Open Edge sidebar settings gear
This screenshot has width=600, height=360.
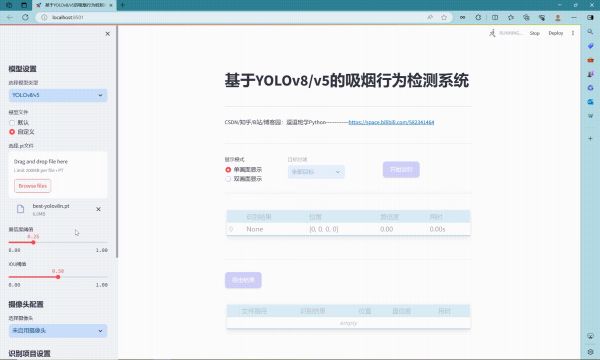point(590,352)
